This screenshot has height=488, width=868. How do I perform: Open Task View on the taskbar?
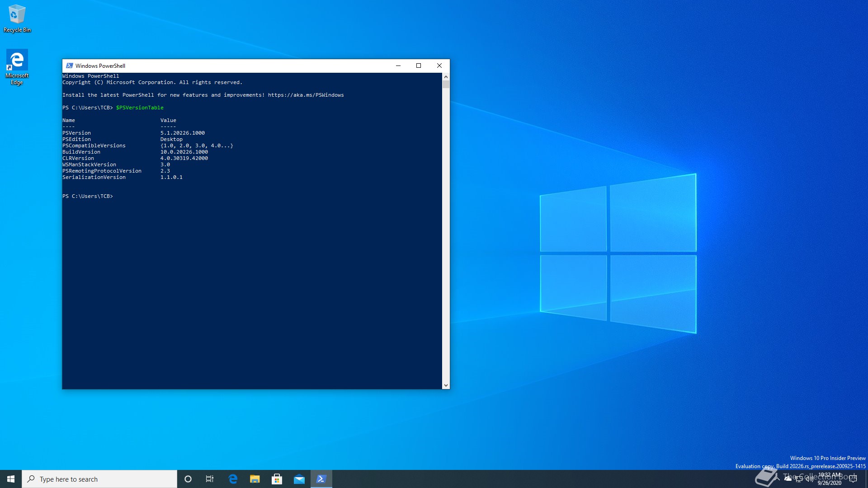pyautogui.click(x=210, y=479)
